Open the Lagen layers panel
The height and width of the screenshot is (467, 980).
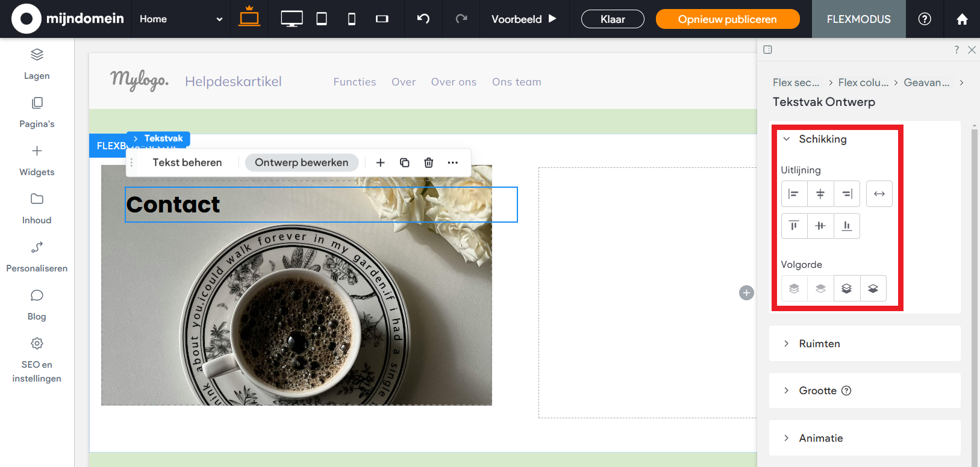click(x=37, y=64)
